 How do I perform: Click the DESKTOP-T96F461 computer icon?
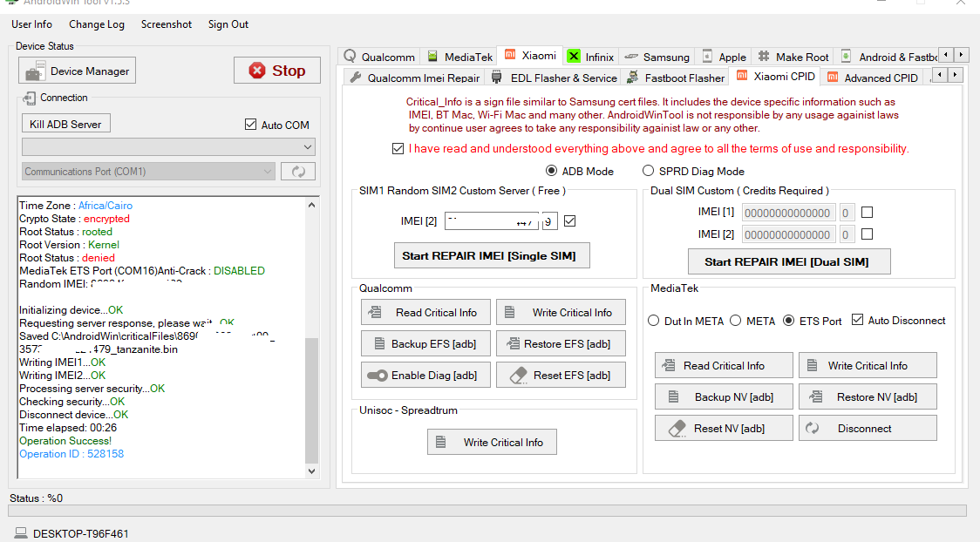point(21,533)
